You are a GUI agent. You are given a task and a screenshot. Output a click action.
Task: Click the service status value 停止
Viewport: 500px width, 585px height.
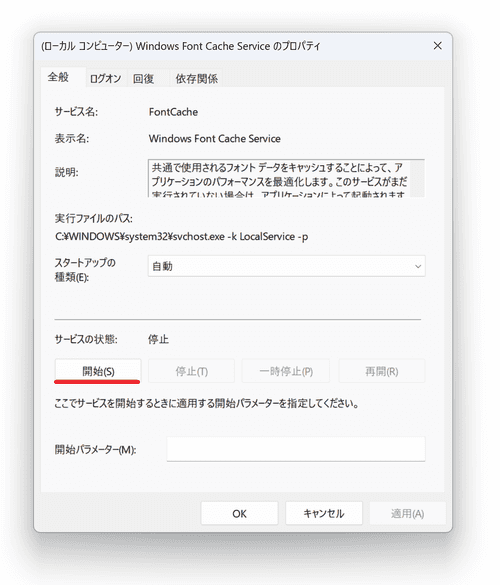tap(158, 339)
